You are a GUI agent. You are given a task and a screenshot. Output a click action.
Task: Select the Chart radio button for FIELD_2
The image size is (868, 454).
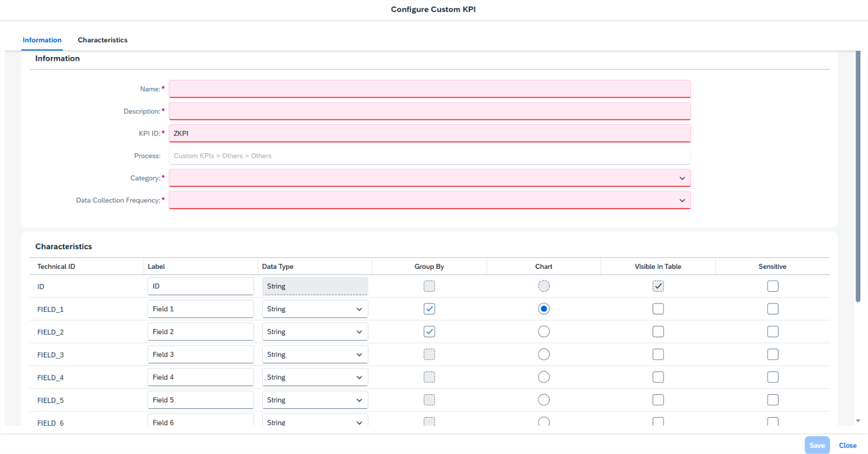(x=544, y=332)
